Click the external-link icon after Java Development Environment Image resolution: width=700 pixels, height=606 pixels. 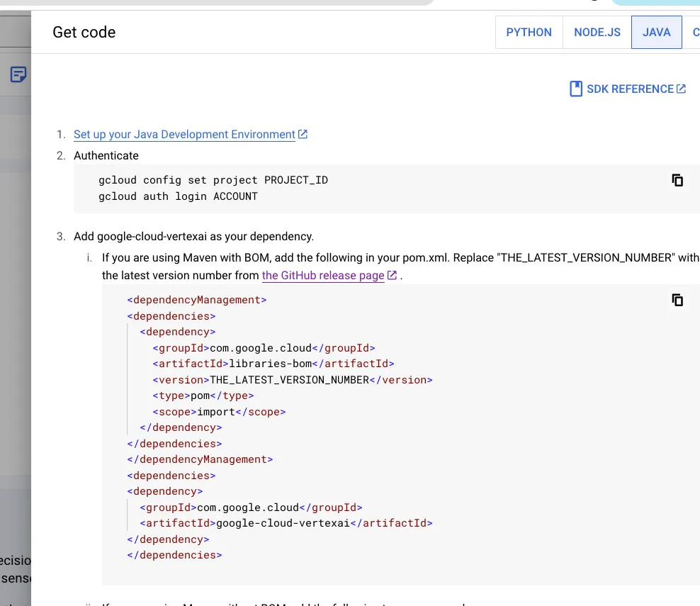click(303, 134)
